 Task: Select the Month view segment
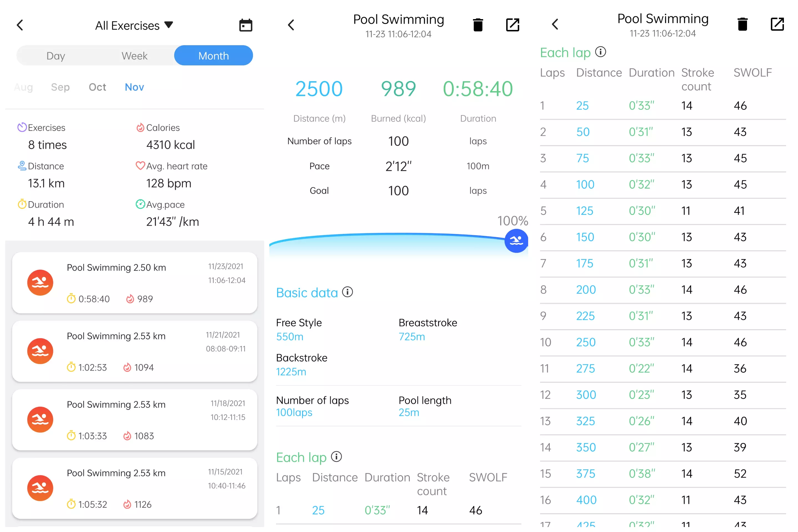point(213,56)
